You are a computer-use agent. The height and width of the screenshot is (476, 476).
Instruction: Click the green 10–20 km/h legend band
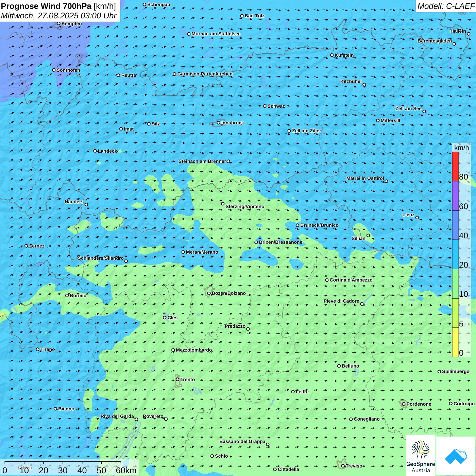(455, 284)
